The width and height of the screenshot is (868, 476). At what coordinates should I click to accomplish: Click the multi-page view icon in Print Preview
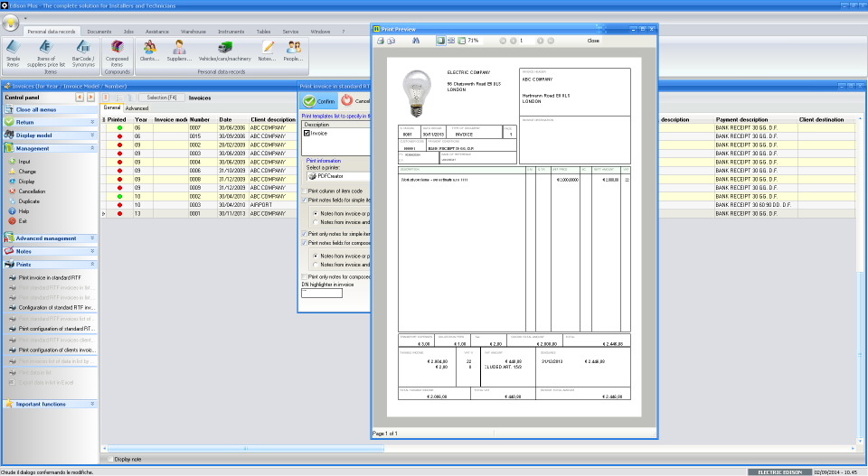[451, 41]
